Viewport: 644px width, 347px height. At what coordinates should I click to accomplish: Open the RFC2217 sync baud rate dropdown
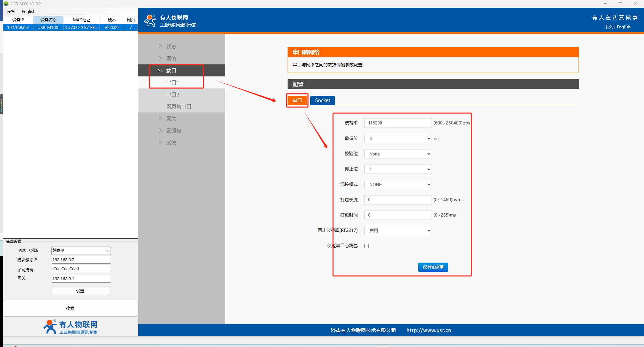pyautogui.click(x=398, y=231)
